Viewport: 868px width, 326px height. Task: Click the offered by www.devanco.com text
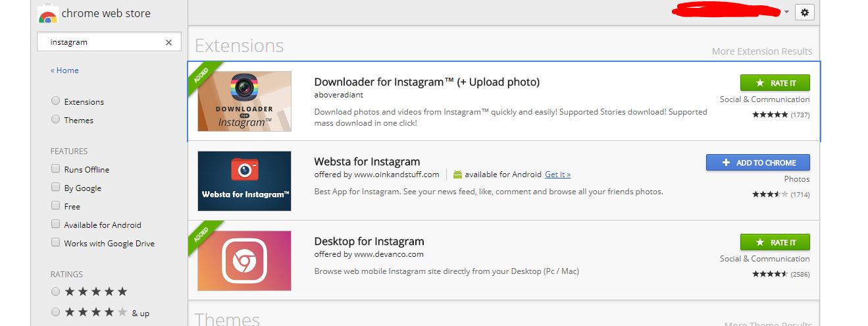pos(369,254)
